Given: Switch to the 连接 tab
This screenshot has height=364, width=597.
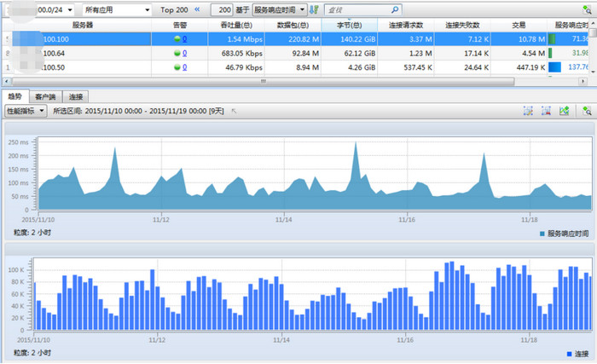Looking at the screenshot, I should (x=77, y=97).
